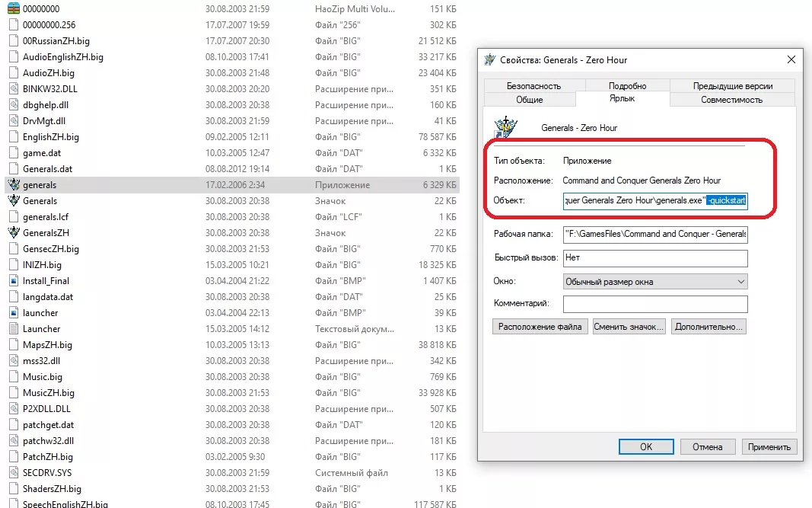Click the patchw32.dll file icon

tap(14, 441)
